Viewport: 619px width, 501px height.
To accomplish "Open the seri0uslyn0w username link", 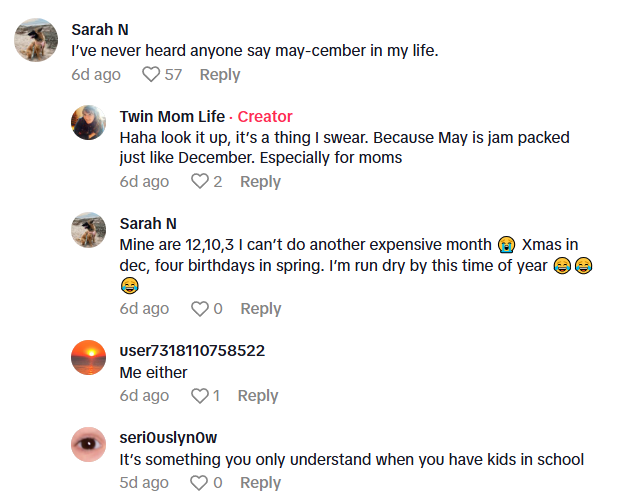I will click(168, 438).
